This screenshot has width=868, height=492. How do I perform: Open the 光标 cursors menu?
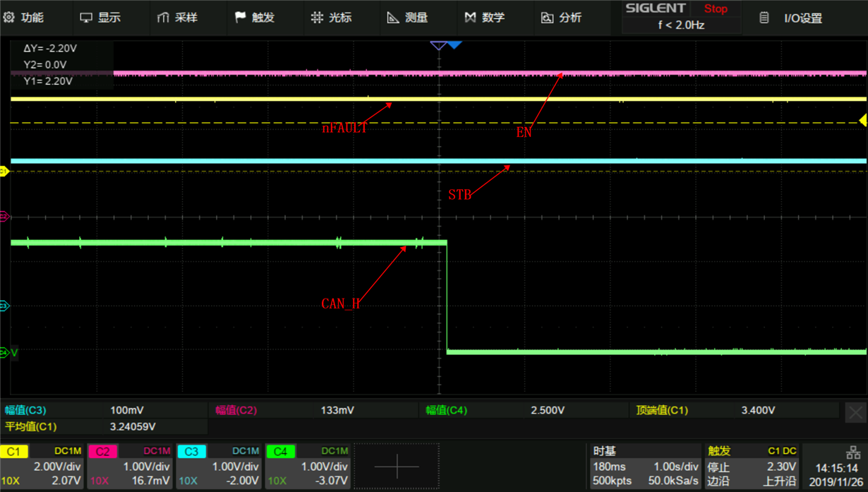331,18
